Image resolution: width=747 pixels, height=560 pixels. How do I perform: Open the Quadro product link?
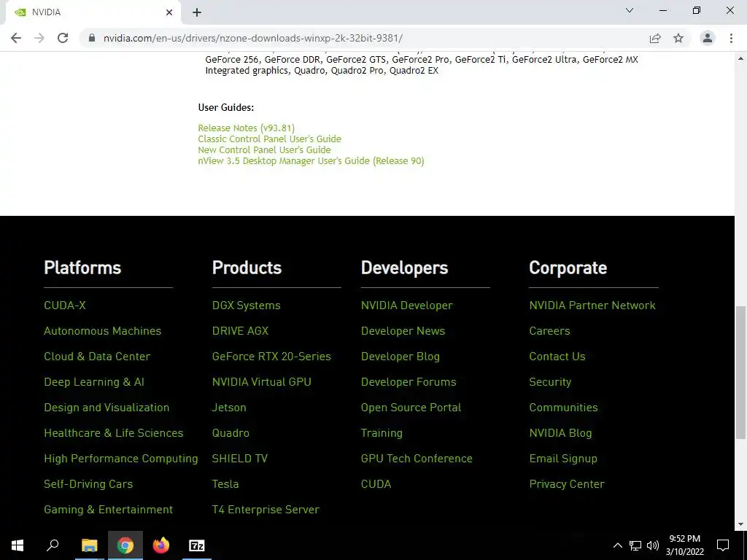tap(231, 433)
